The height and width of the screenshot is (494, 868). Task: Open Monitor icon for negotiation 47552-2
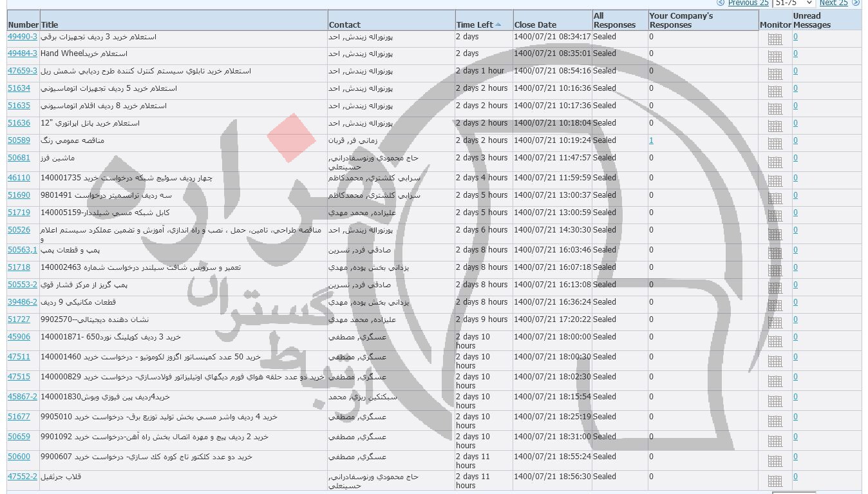tap(775, 480)
